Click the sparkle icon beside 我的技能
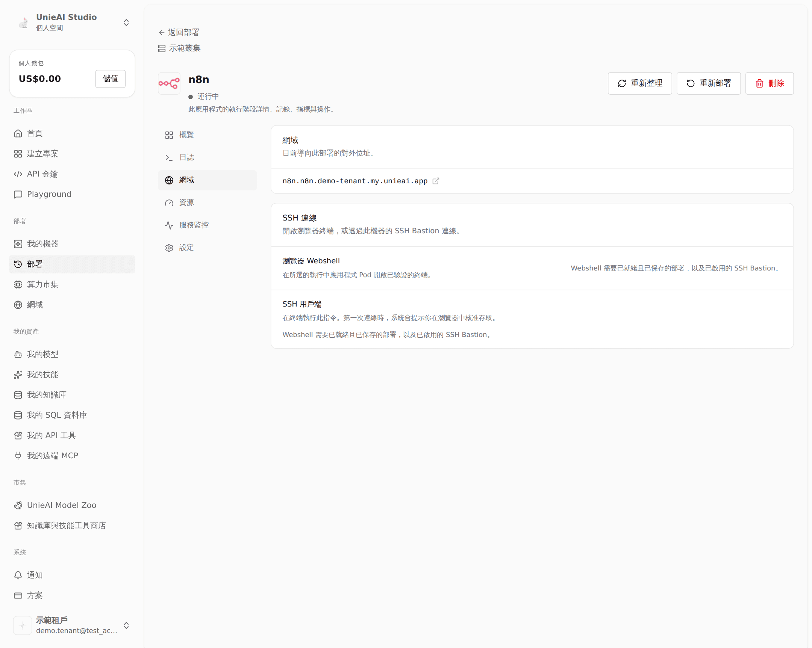 coord(18,375)
